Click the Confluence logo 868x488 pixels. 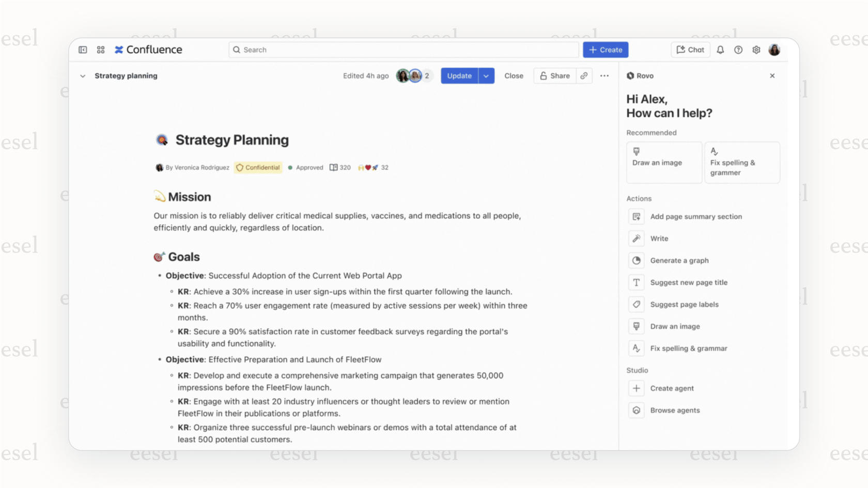click(x=148, y=50)
